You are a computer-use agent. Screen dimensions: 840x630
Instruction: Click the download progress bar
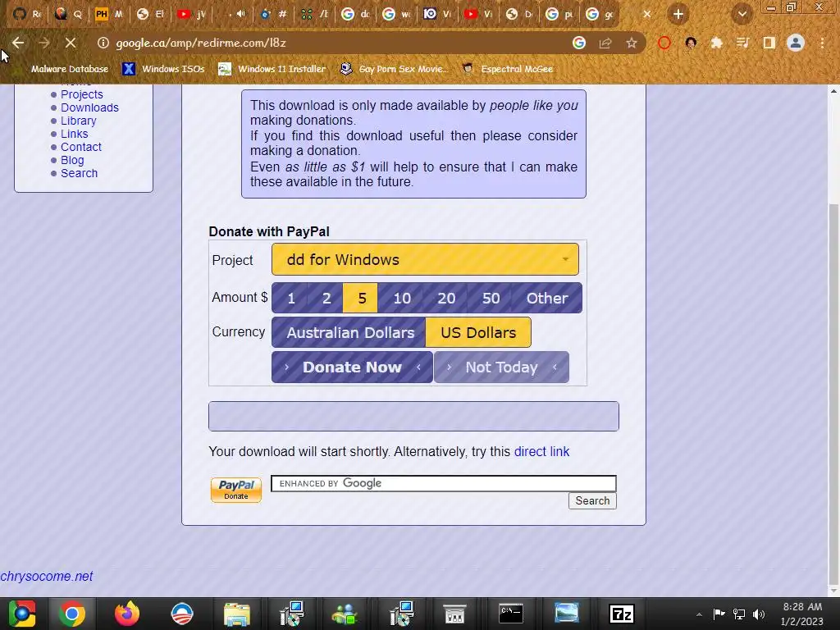[413, 416]
